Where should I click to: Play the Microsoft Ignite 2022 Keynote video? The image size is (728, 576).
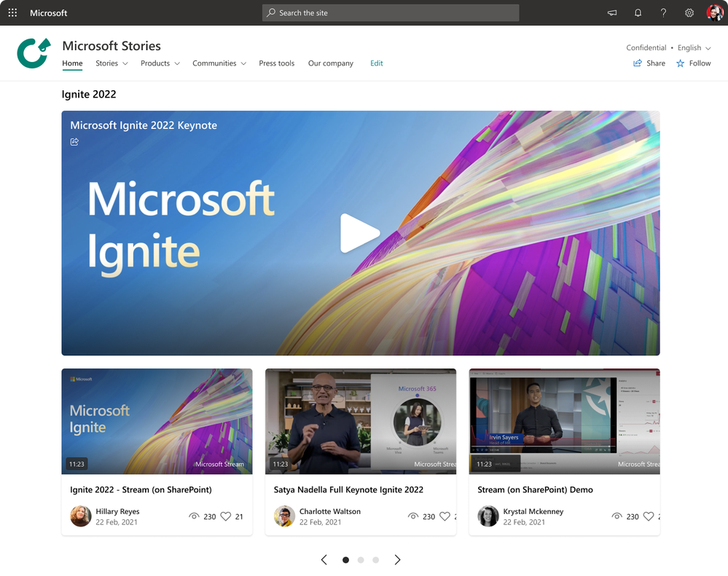tap(360, 233)
